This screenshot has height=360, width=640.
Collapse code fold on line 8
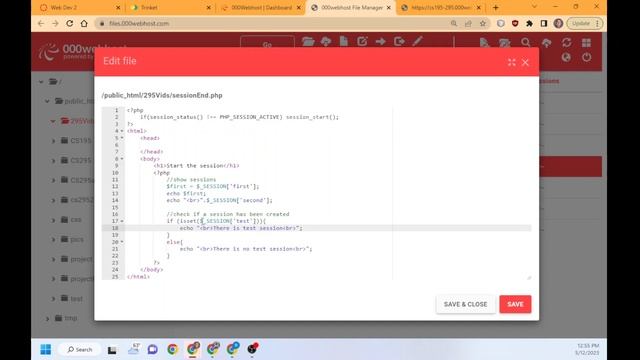[x=122, y=159]
